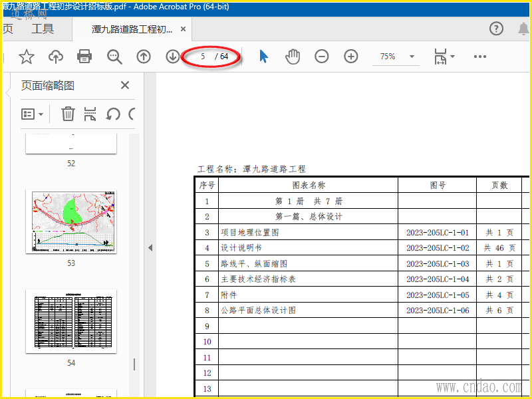Delete selected page thumbnails
532x399 pixels.
click(68, 114)
